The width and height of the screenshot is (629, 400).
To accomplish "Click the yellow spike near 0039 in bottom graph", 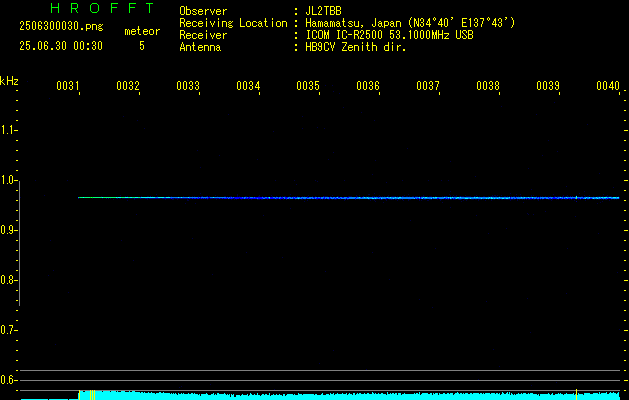I will tap(576, 394).
